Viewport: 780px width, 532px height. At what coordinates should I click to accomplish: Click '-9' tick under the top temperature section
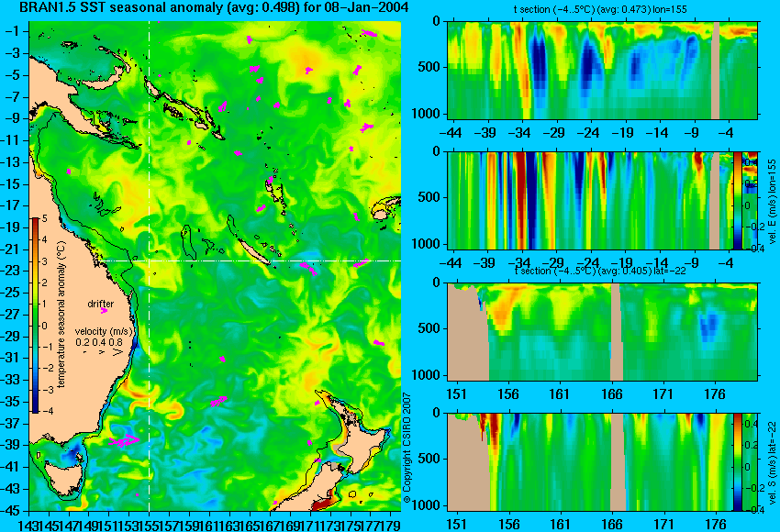click(x=693, y=133)
